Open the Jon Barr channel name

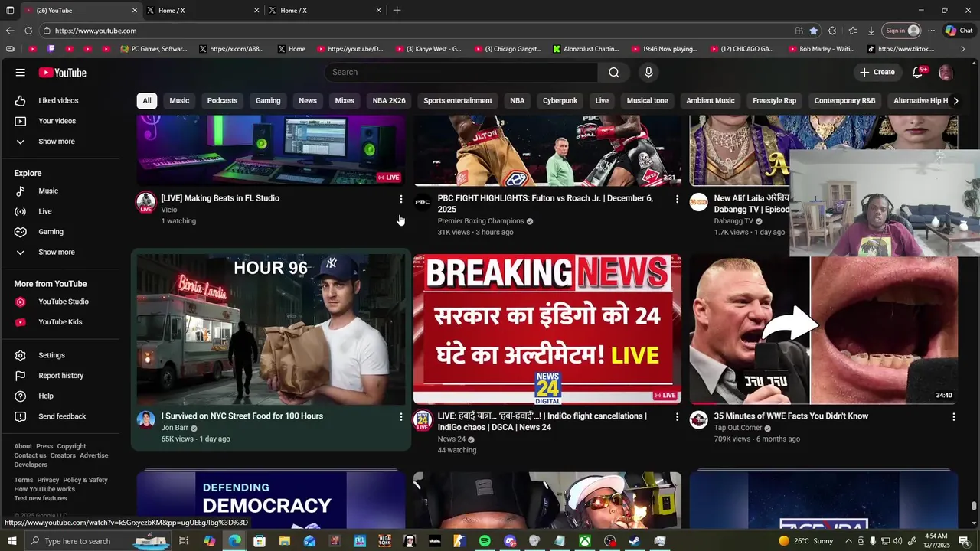tap(175, 428)
